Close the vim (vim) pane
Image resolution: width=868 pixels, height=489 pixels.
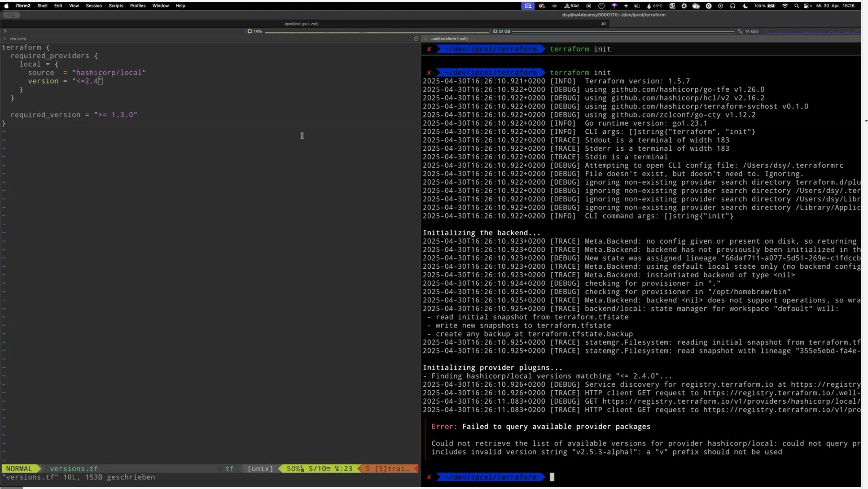(4, 39)
